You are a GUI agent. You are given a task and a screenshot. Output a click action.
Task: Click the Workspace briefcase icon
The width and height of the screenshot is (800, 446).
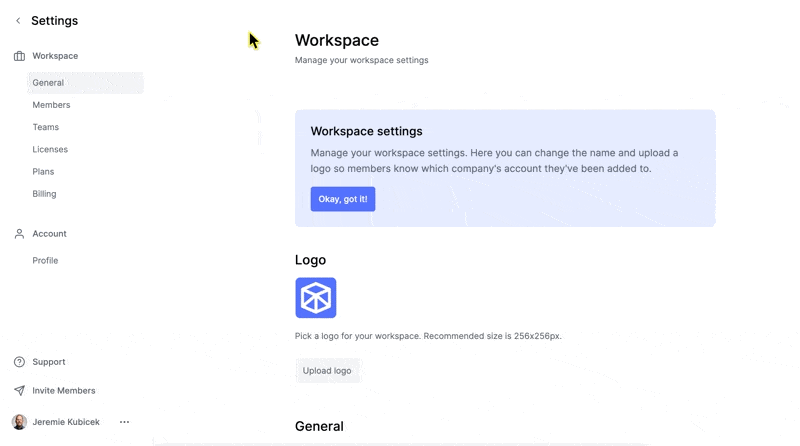[x=19, y=56]
